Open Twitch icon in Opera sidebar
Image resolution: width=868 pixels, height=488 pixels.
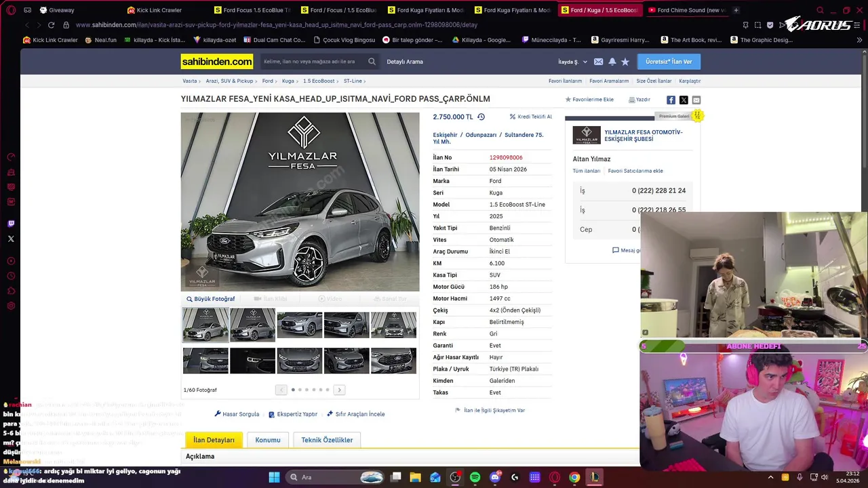pyautogui.click(x=11, y=224)
